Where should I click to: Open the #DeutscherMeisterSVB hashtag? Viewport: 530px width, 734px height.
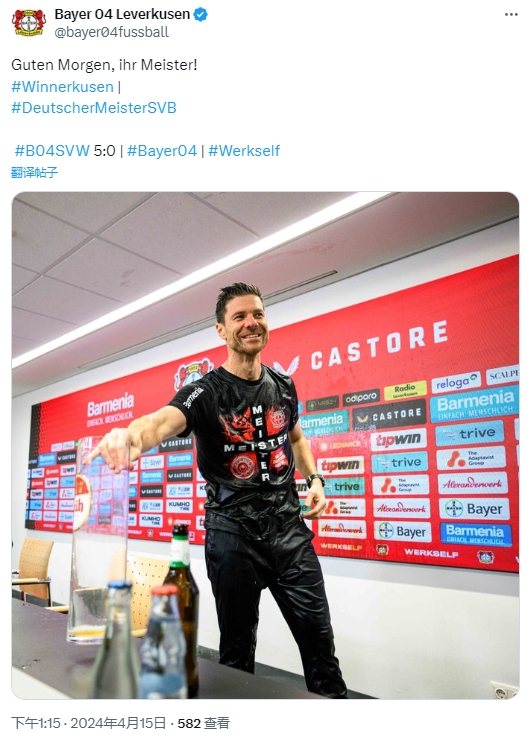pyautogui.click(x=94, y=108)
